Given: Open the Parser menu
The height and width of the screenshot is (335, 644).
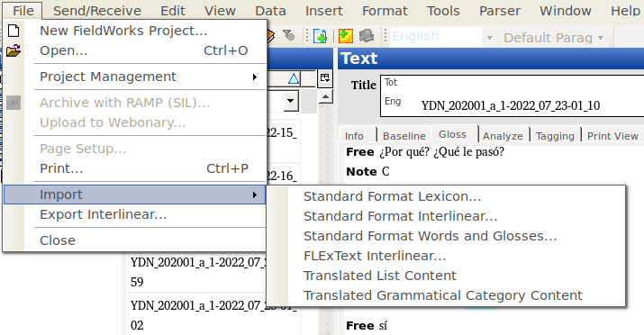Looking at the screenshot, I should click(500, 11).
